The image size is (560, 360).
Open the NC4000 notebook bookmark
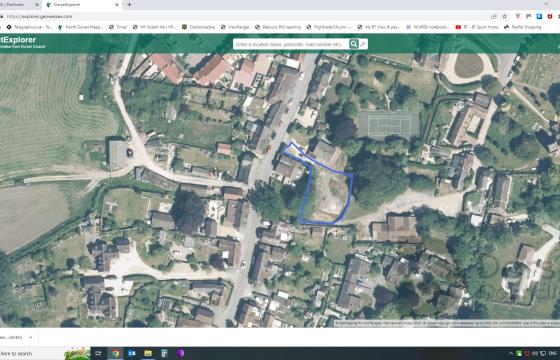tap(428, 27)
